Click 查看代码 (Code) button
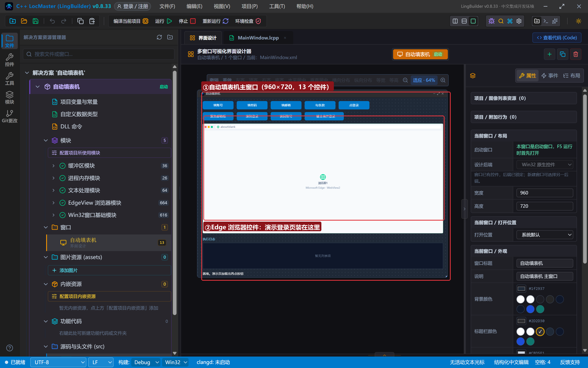Viewport: 588px width, 368px height. coord(557,38)
